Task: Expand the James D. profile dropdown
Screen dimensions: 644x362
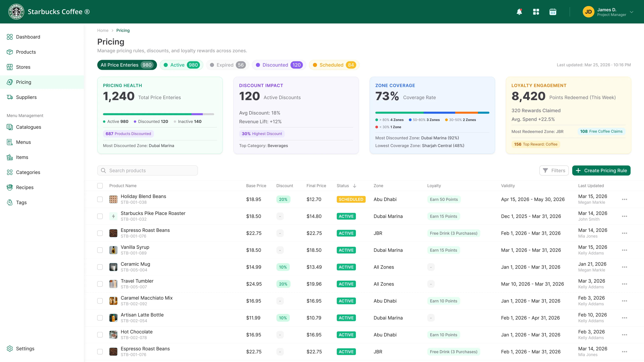Action: click(x=632, y=12)
